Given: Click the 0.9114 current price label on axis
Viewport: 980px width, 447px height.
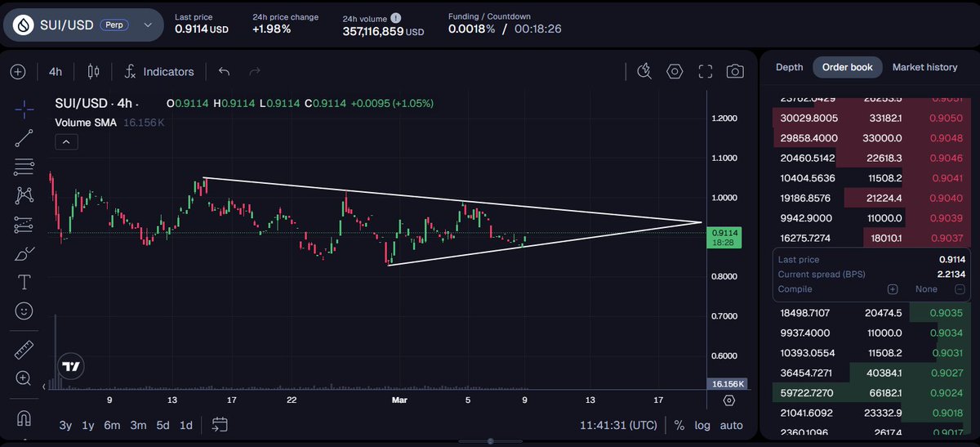Looking at the screenshot, I should pos(724,237).
